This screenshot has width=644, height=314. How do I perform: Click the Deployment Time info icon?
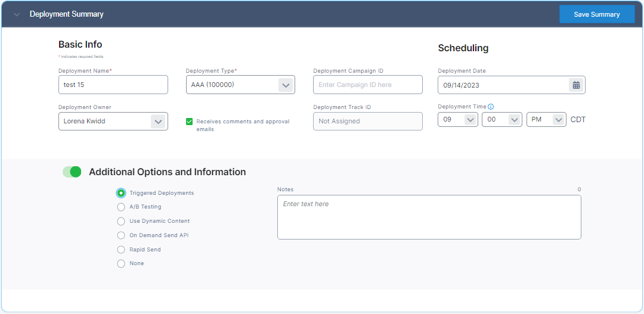(491, 107)
